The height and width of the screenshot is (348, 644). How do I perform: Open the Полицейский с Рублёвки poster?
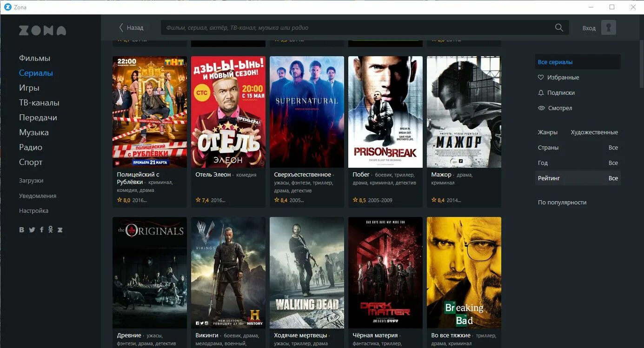click(150, 112)
